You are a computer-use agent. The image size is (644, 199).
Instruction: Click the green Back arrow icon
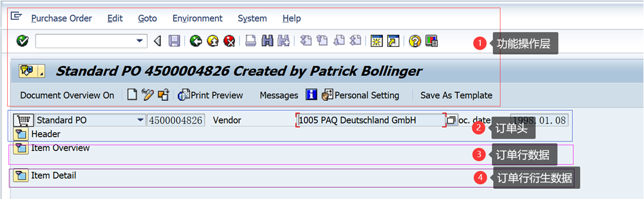(196, 41)
